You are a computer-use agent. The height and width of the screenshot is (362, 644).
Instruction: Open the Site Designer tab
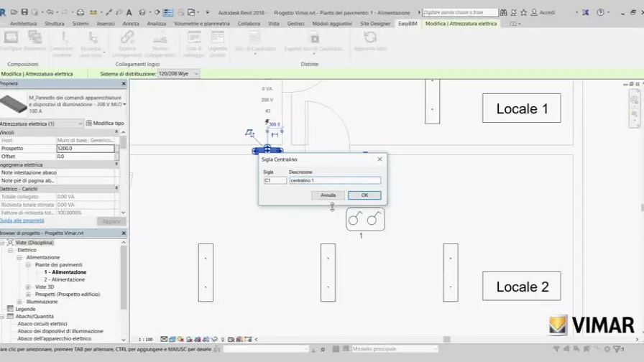(375, 24)
